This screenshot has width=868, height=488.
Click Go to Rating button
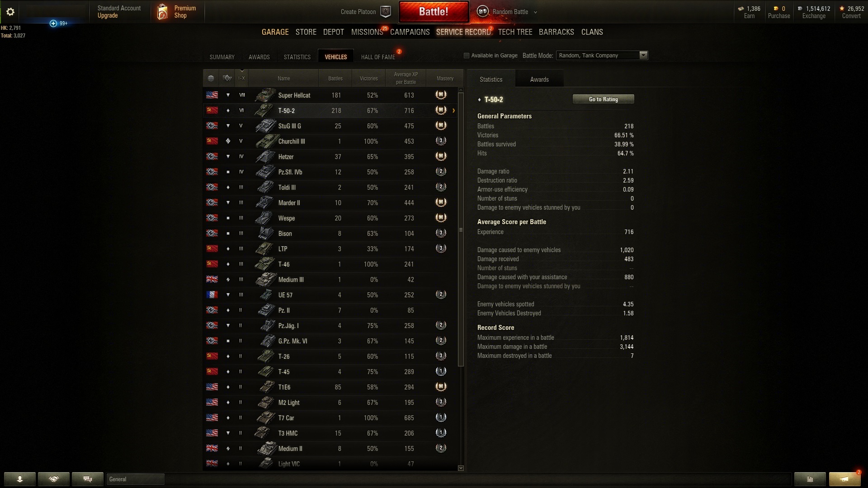click(603, 99)
